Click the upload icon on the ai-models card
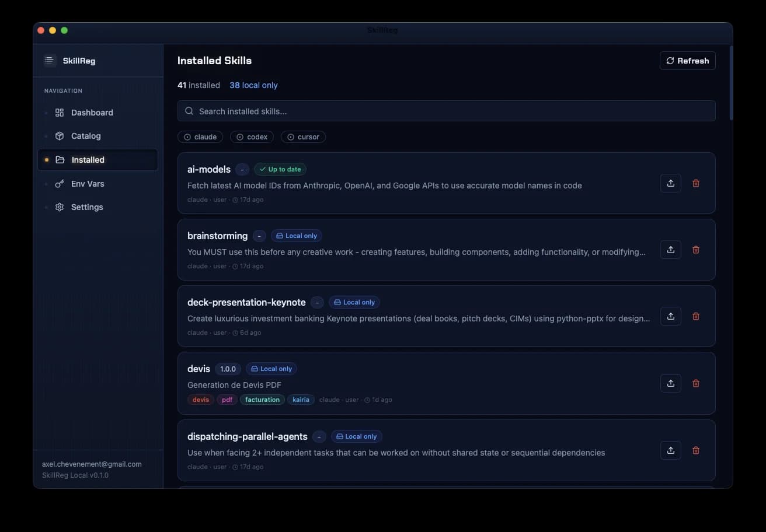Image resolution: width=766 pixels, height=532 pixels. click(670, 183)
